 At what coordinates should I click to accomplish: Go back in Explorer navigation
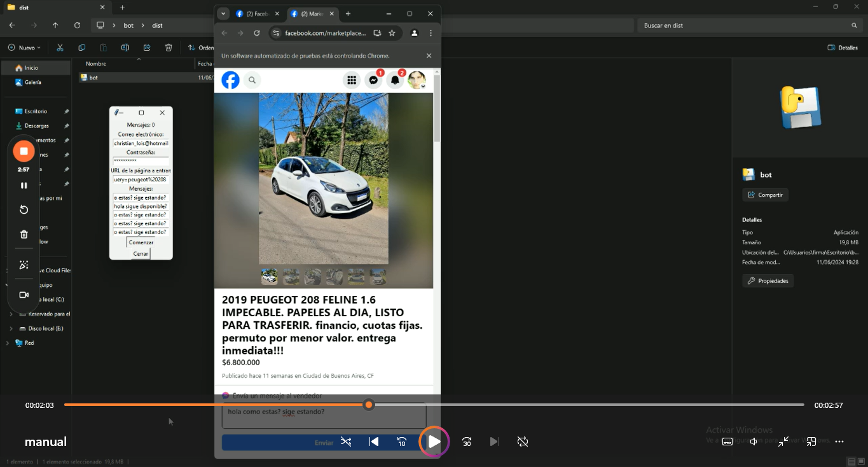pyautogui.click(x=12, y=25)
